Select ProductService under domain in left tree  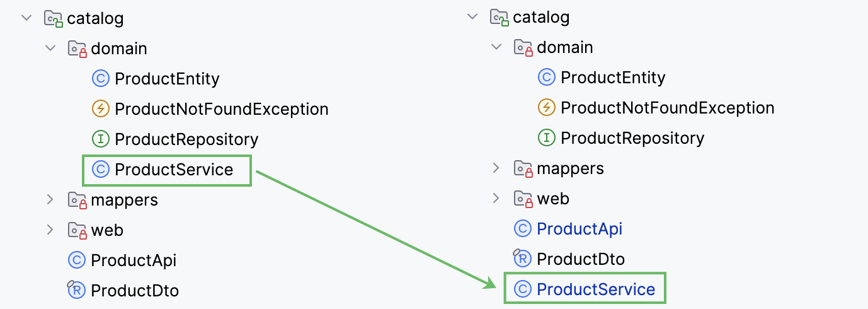(174, 170)
